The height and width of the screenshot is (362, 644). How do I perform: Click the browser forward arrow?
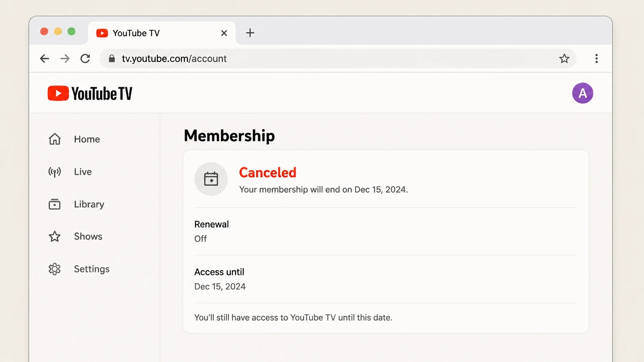click(65, 59)
